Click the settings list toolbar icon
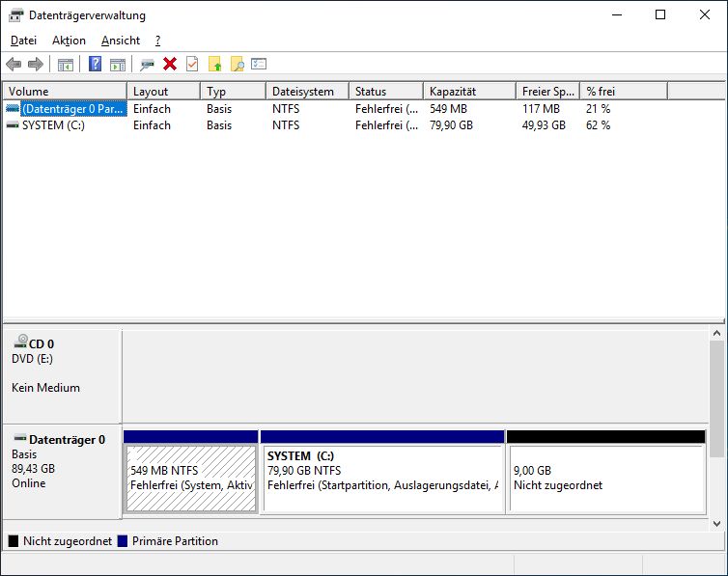 [259, 64]
